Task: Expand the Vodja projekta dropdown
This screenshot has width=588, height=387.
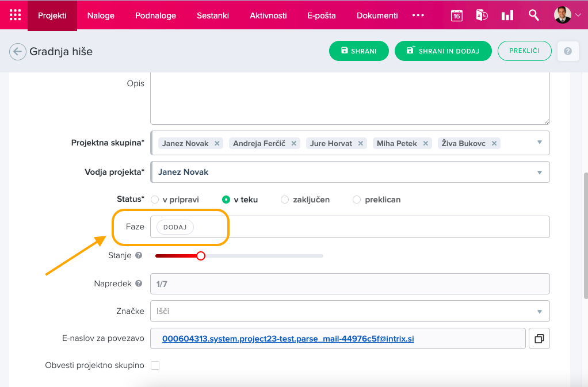Action: point(539,172)
